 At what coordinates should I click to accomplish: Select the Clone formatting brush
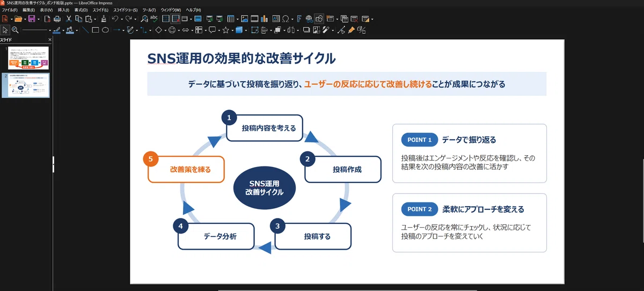coord(103,19)
